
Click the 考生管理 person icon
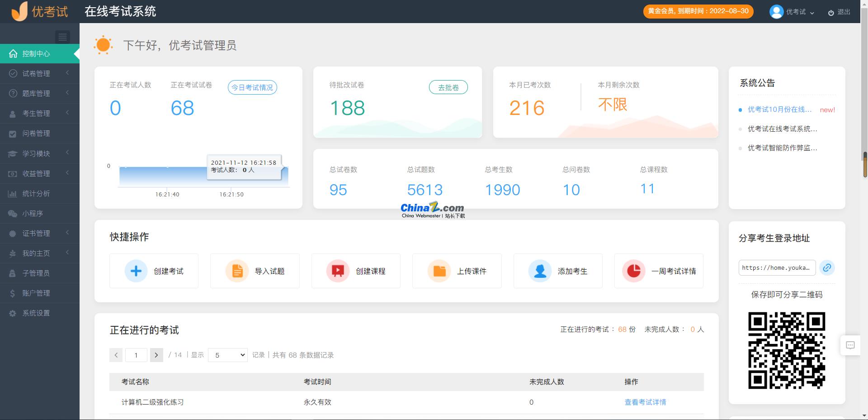click(13, 114)
